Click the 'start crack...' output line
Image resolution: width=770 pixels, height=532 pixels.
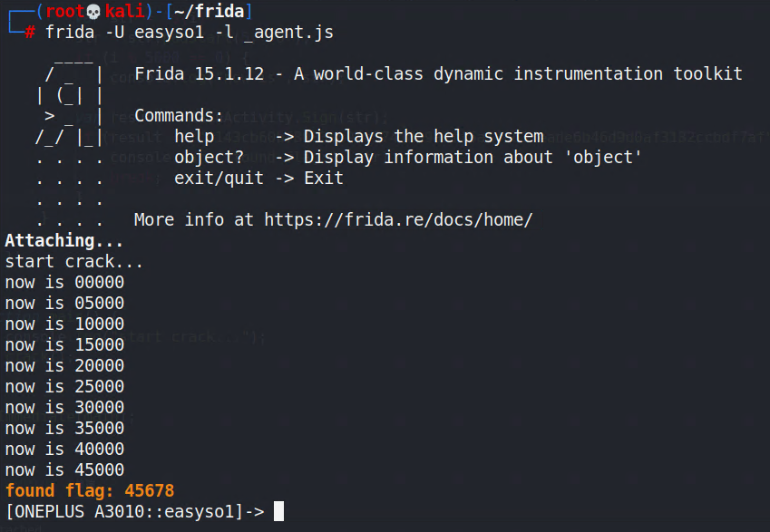(73, 262)
